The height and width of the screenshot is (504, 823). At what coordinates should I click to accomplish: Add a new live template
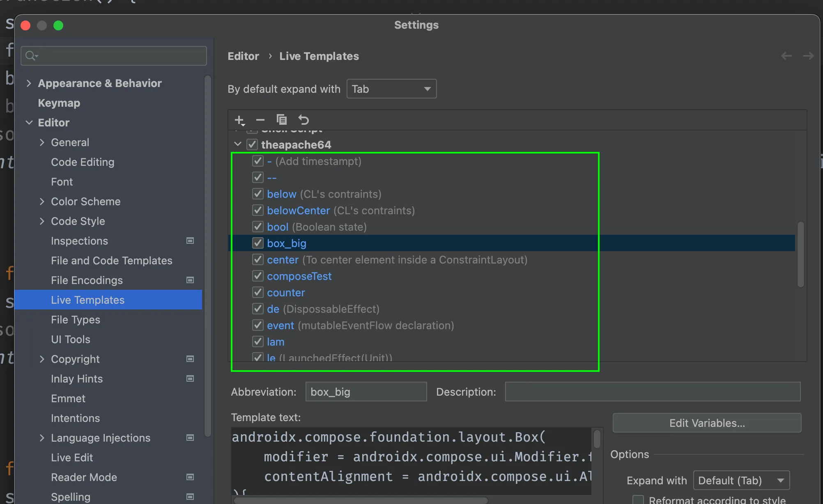pyautogui.click(x=239, y=120)
